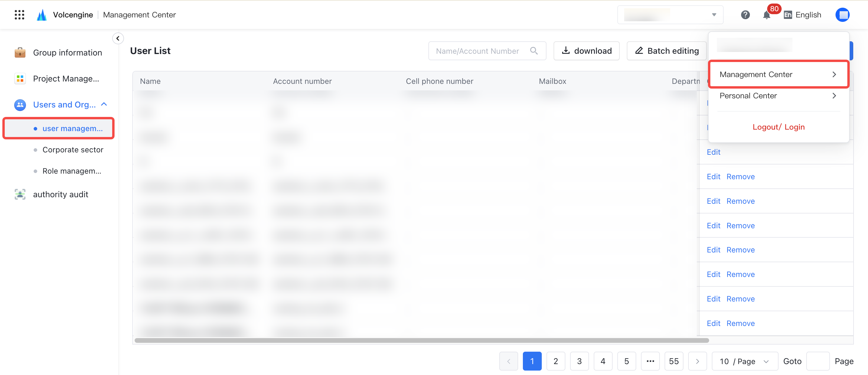Go to page 2
Viewport: 868px width, 375px height.
(556, 361)
